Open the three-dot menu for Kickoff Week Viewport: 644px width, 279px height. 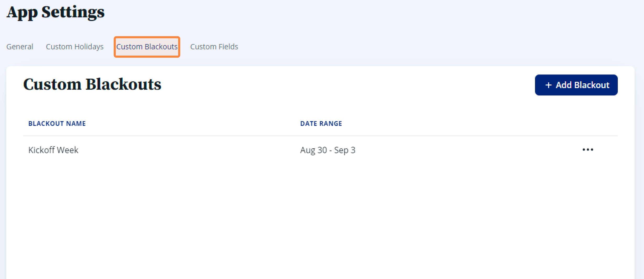[x=588, y=150]
